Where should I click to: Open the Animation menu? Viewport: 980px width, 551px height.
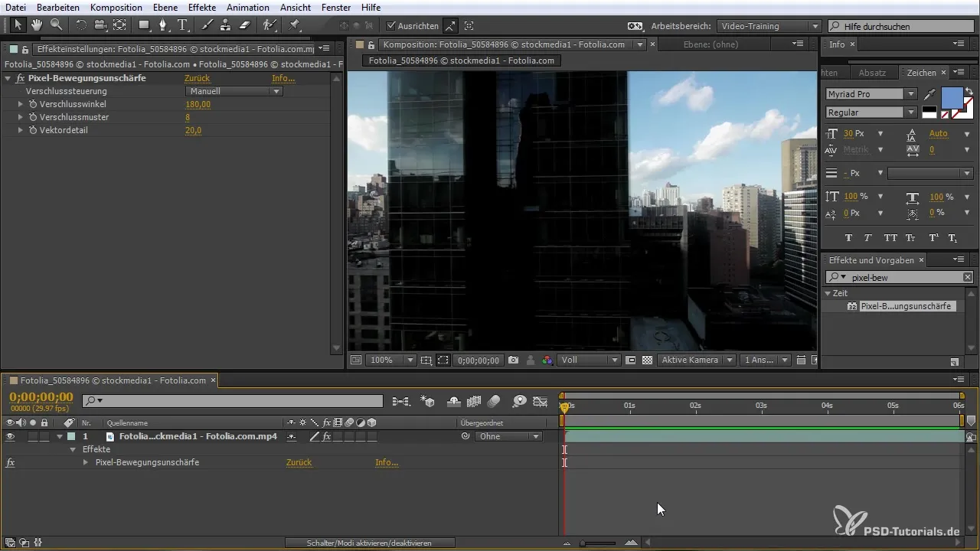(248, 7)
